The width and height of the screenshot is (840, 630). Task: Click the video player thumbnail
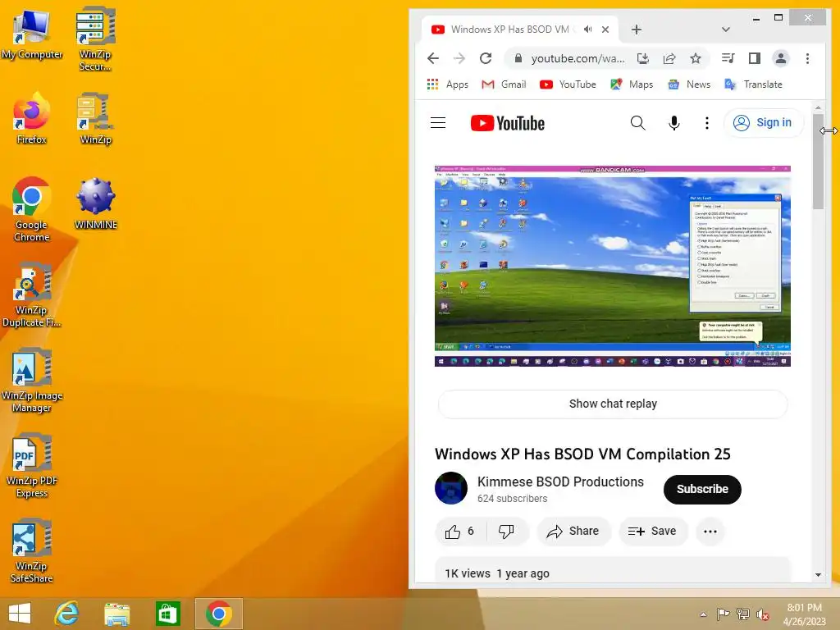tap(612, 266)
